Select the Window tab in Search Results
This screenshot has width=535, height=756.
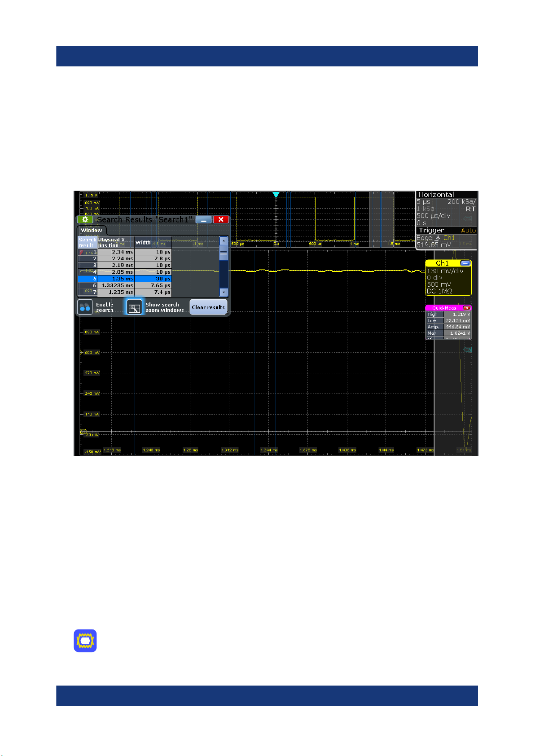click(91, 230)
